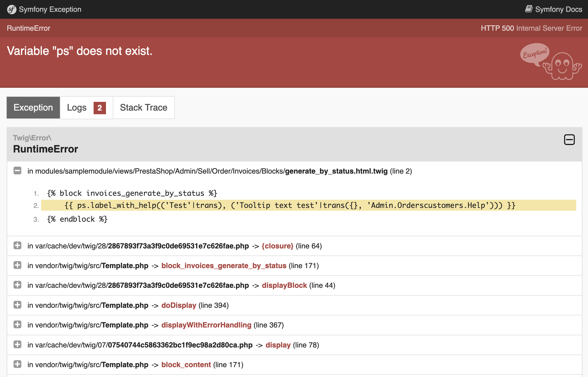The height and width of the screenshot is (377, 588).
Task: Expand the {closure} line 64 trace
Action: pos(17,246)
